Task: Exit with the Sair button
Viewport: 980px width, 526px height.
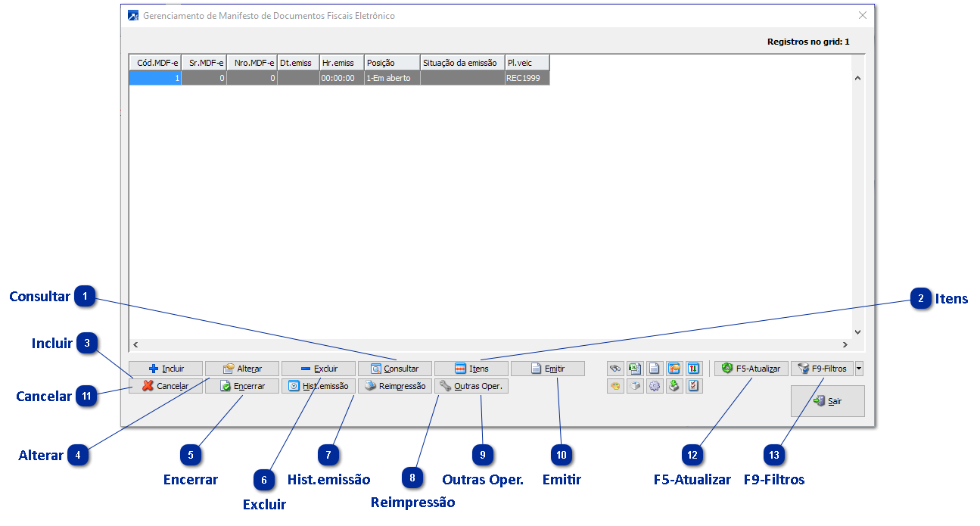Action: pyautogui.click(x=828, y=401)
